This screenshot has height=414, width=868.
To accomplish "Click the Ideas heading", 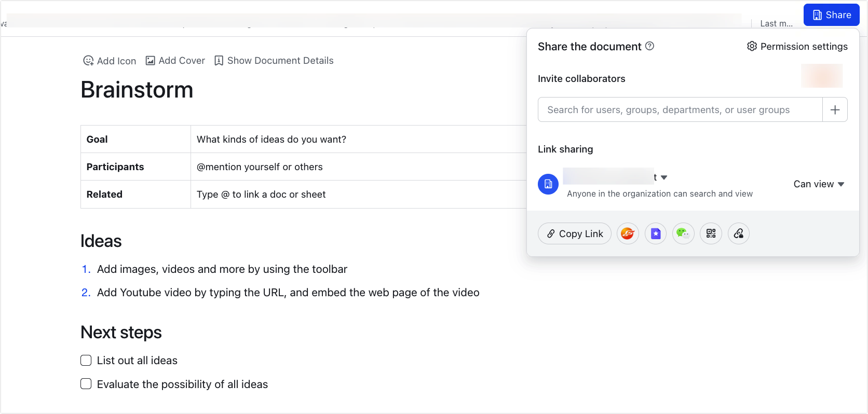I will (101, 241).
